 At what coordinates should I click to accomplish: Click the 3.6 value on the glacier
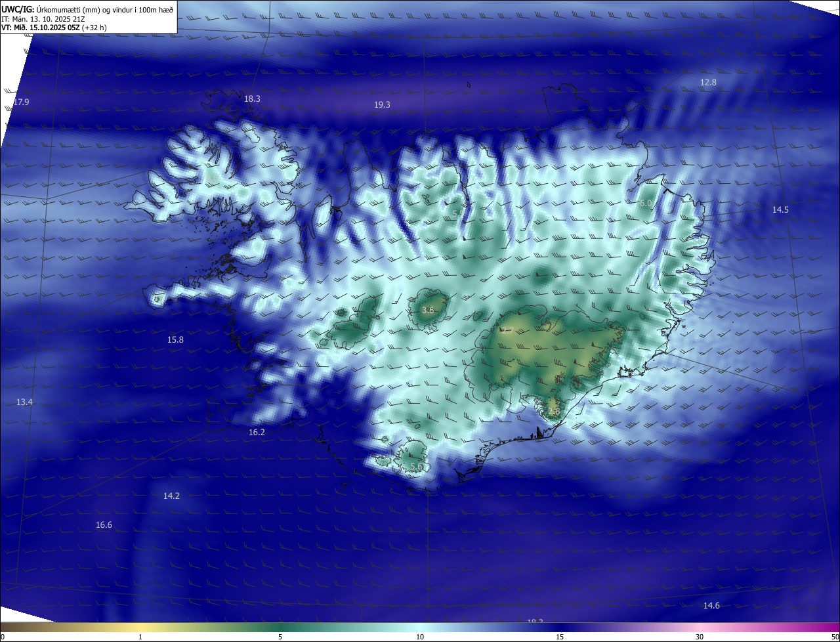pyautogui.click(x=428, y=310)
